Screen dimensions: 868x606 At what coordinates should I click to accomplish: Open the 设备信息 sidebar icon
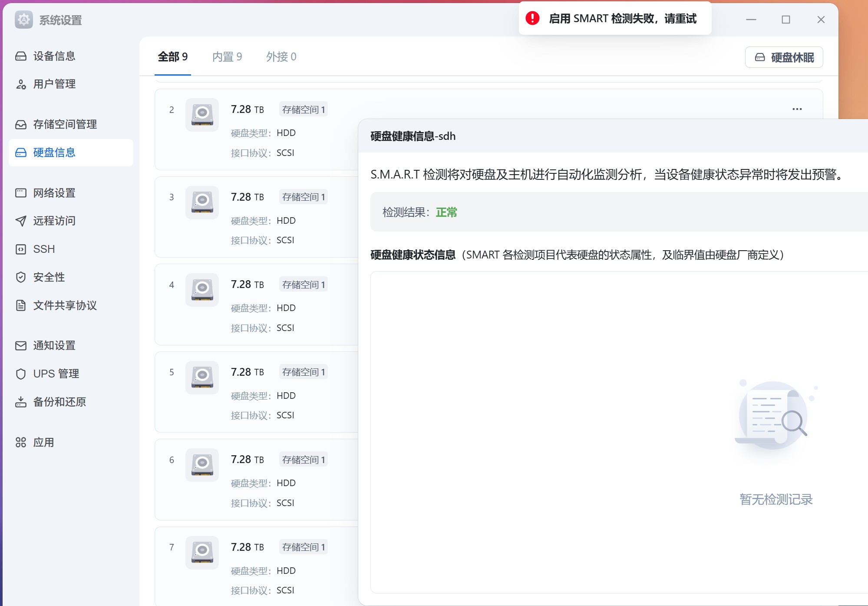[x=21, y=56]
